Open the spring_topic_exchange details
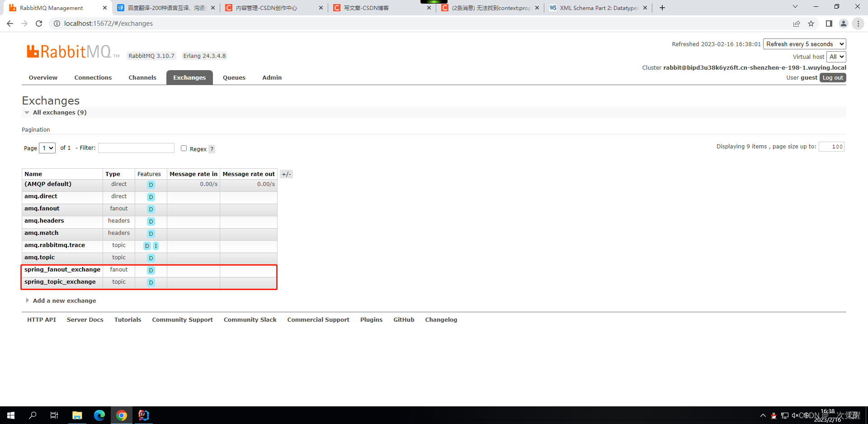 pyautogui.click(x=60, y=281)
